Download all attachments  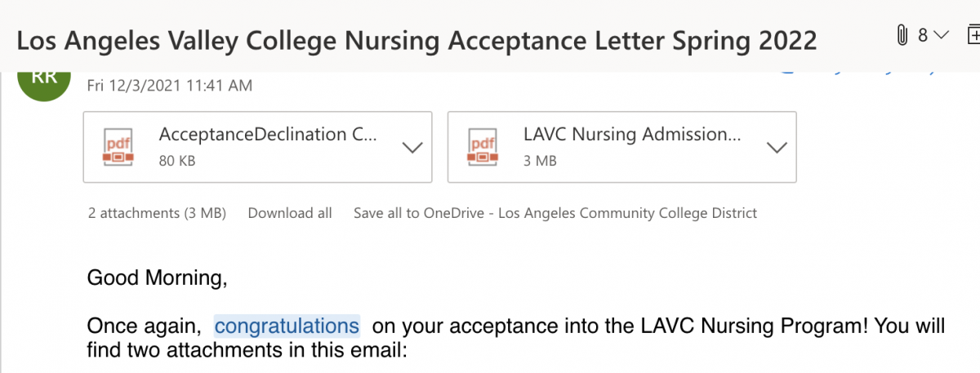290,213
